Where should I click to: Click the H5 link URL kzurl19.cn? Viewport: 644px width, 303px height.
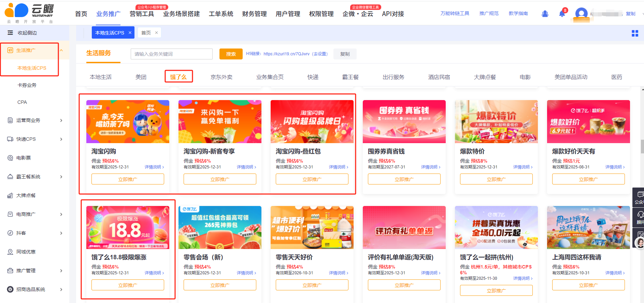click(x=287, y=54)
